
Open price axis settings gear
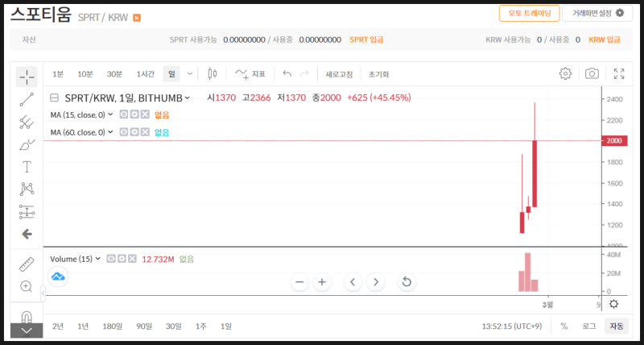(613, 304)
